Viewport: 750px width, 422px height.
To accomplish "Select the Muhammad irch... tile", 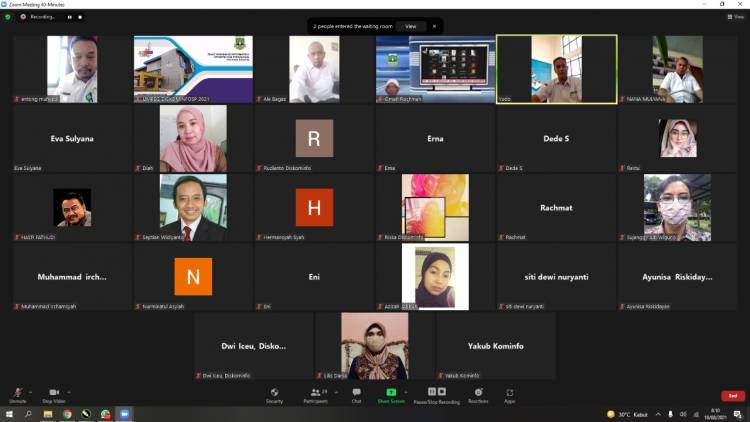I will point(72,277).
